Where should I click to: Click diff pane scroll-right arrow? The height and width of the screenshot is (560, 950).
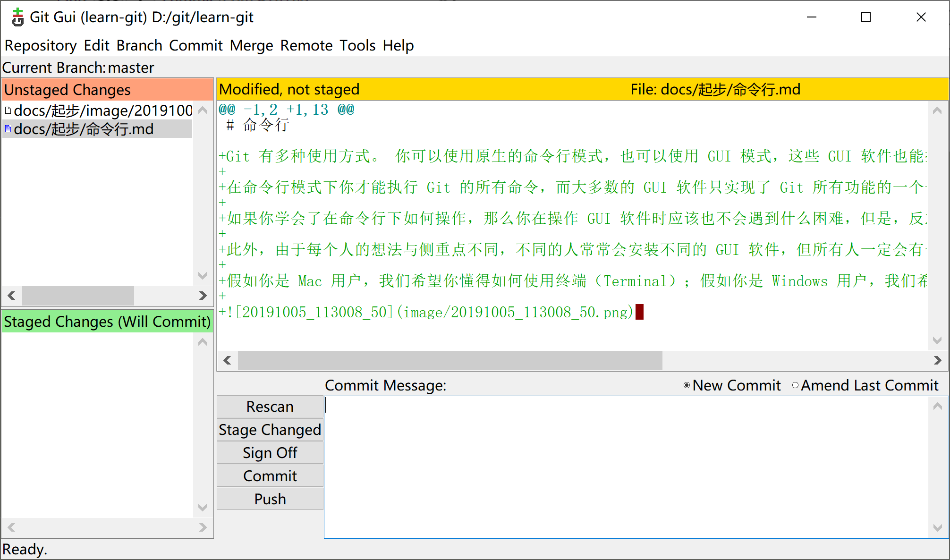pyautogui.click(x=938, y=361)
